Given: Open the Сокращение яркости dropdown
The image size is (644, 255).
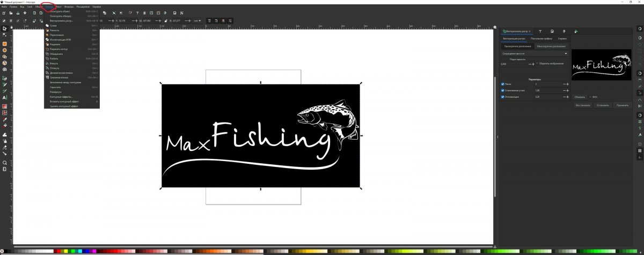Looking at the screenshot, I should pos(535,54).
